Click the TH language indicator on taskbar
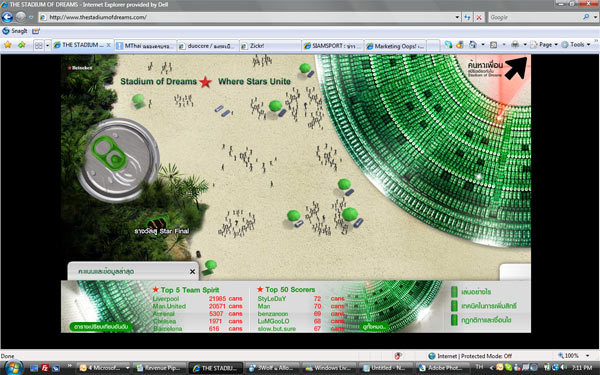Screen dimensions: 600x375 click(479, 367)
